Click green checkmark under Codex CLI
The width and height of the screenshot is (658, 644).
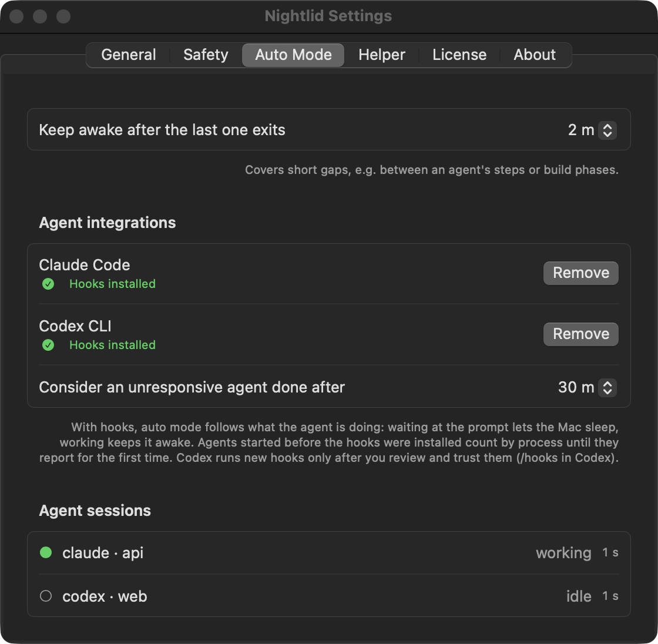pos(48,345)
